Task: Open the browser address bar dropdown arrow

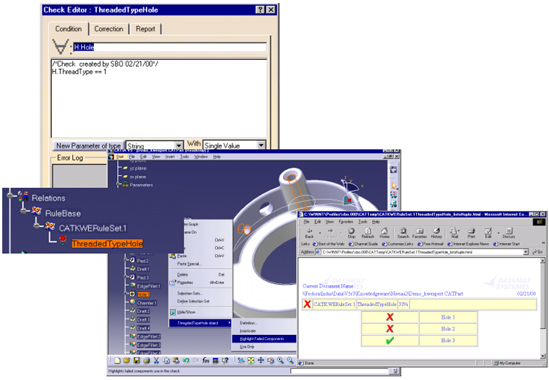Action: tap(526, 252)
